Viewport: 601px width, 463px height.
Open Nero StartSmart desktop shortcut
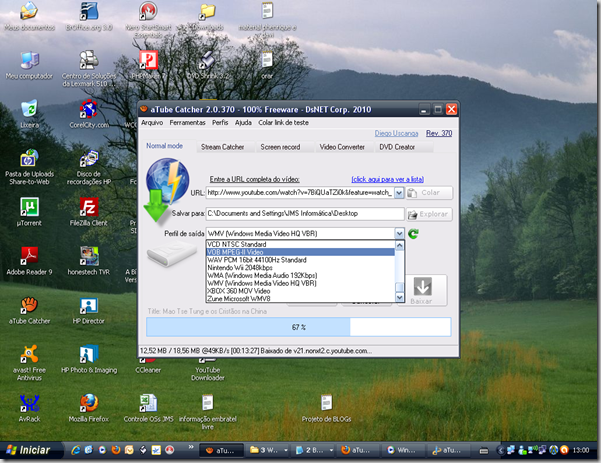coord(148,19)
